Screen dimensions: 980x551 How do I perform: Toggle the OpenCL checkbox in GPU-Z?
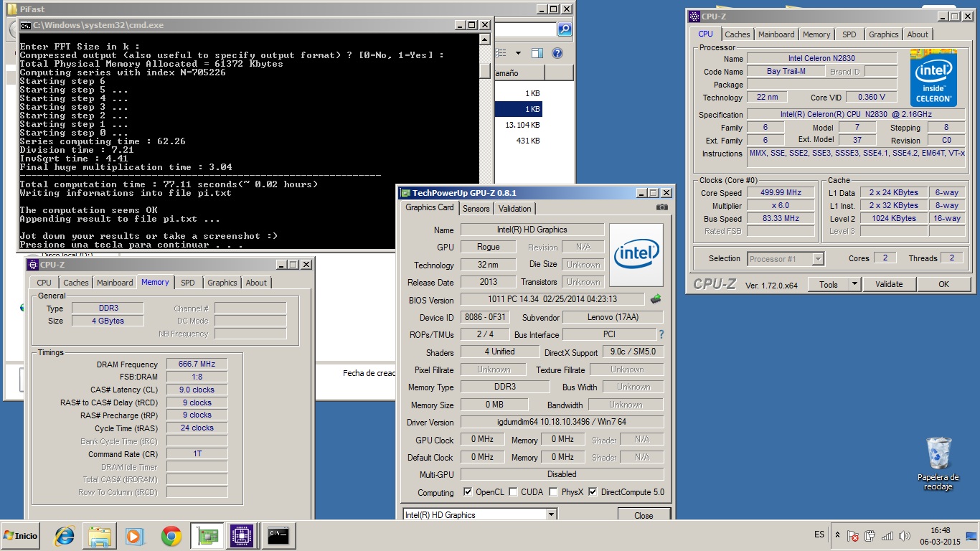(468, 492)
